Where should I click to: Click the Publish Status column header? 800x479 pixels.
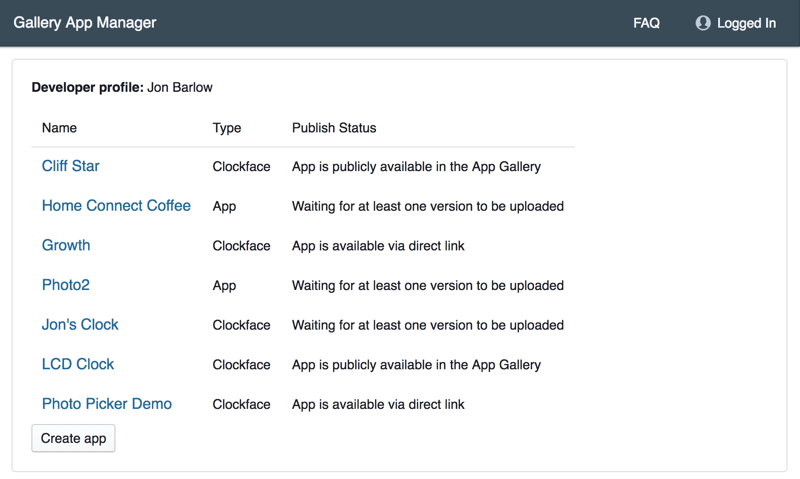(x=334, y=128)
